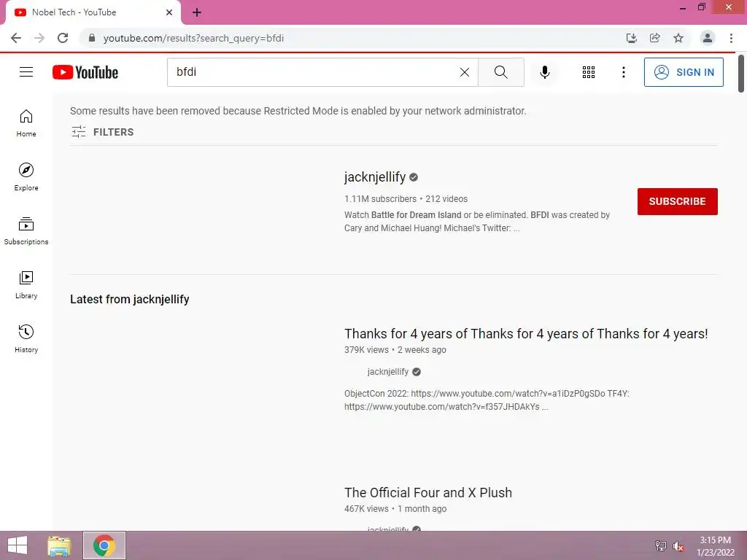Viewport: 747px width, 560px height.
Task: Open the jacknjellify channel title
Action: 375,176
